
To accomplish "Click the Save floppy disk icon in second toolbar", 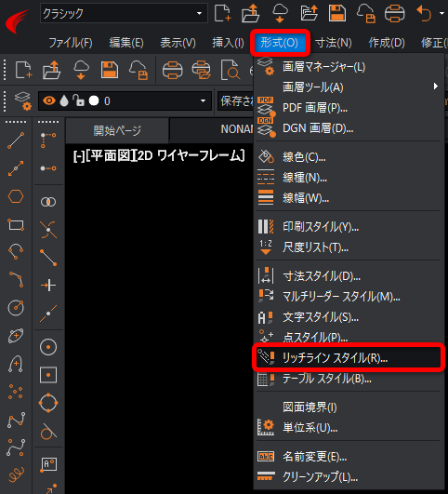I will (110, 70).
